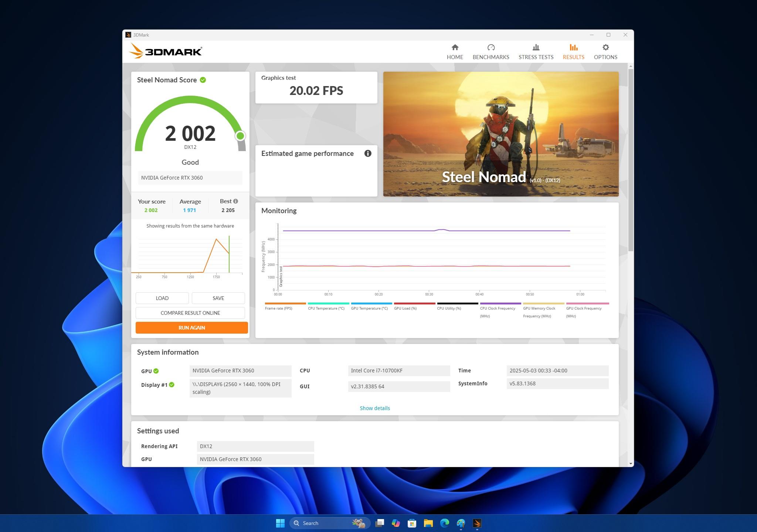Click the 3DMark title bar icon
757x532 pixels.
click(128, 35)
